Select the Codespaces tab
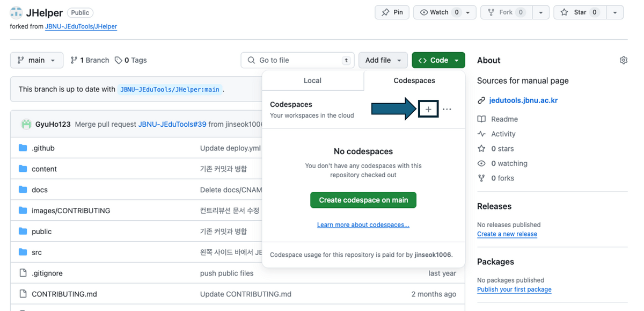Image resolution: width=644 pixels, height=311 pixels. (x=414, y=80)
